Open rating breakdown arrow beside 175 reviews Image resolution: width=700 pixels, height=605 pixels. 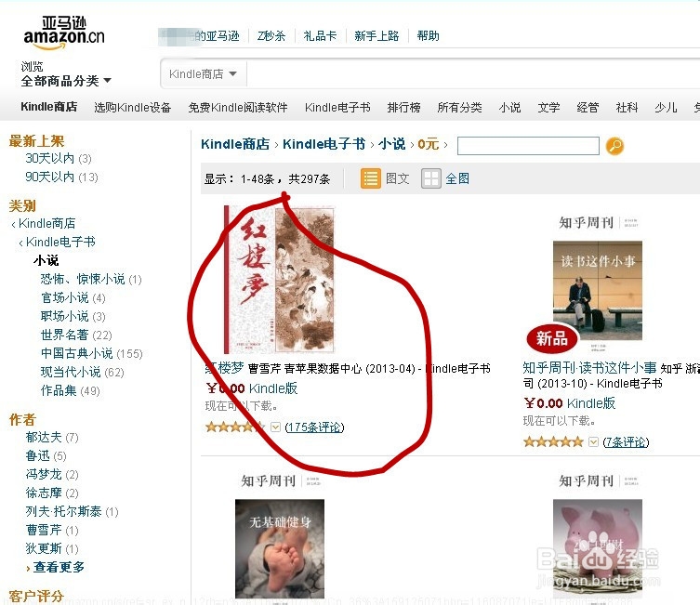coord(275,427)
